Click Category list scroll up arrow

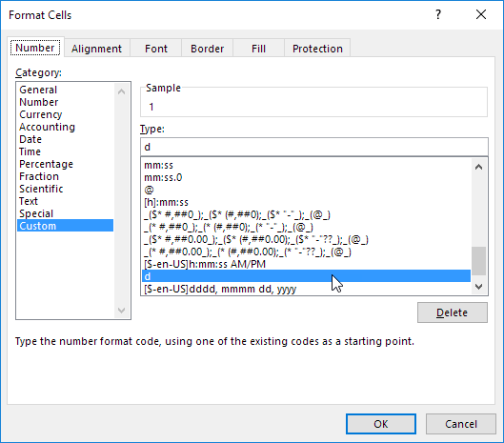[122, 91]
